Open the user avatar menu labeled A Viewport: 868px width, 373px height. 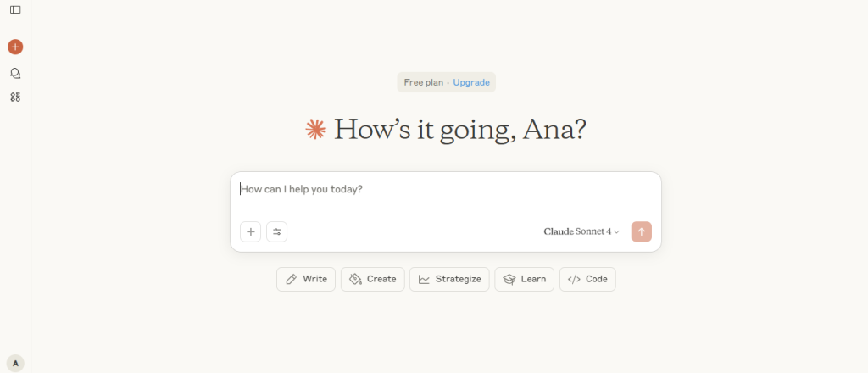pos(15,363)
